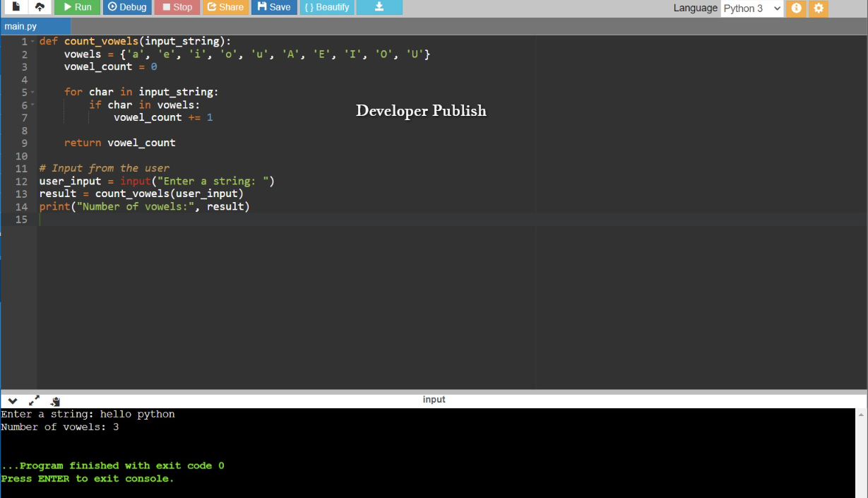Open the project upload icon
The width and height of the screenshot is (868, 498).
pos(39,7)
